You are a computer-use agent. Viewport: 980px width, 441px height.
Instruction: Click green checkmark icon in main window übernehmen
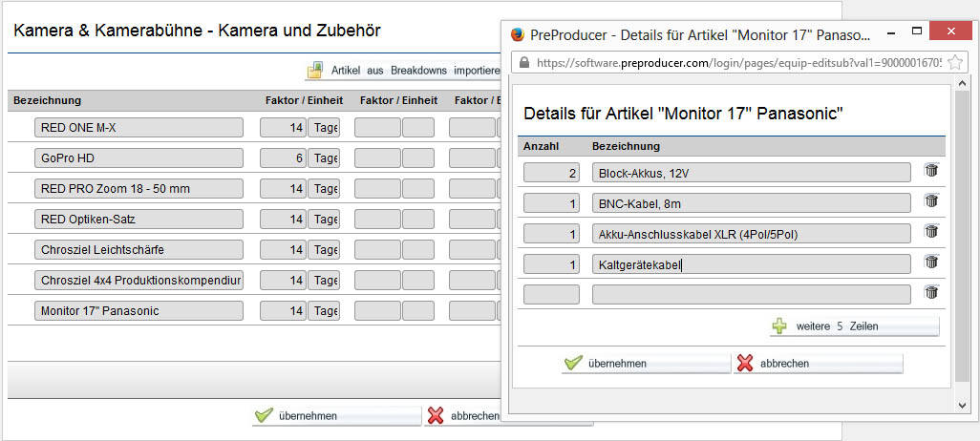(x=265, y=415)
